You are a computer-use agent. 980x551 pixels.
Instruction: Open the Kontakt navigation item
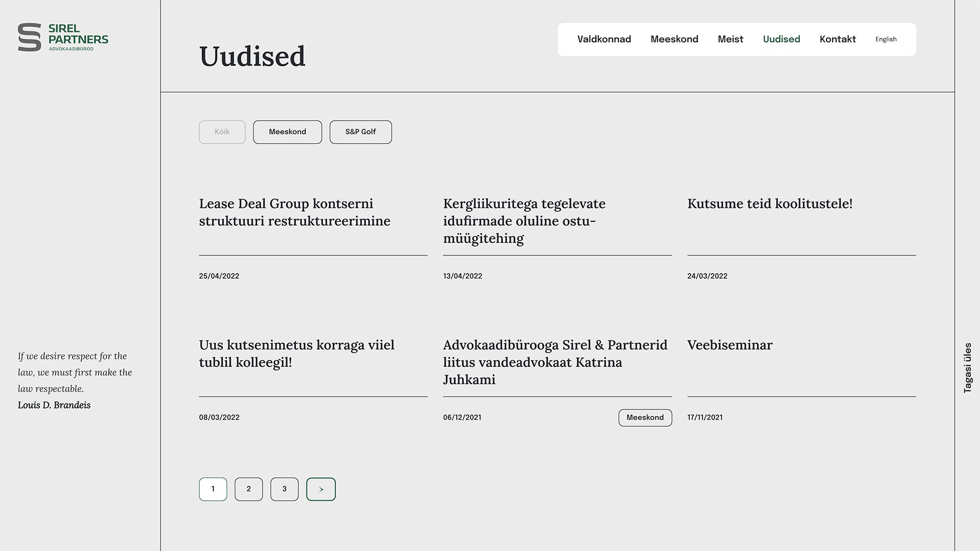click(x=837, y=39)
